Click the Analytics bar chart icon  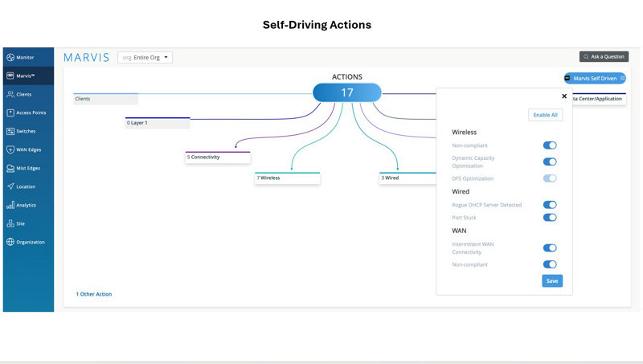(10, 205)
